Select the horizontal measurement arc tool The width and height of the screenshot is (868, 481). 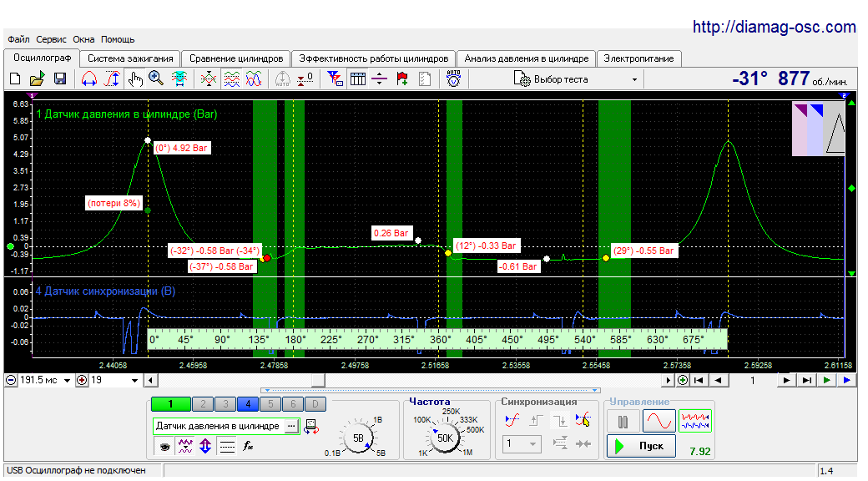tap(89, 79)
